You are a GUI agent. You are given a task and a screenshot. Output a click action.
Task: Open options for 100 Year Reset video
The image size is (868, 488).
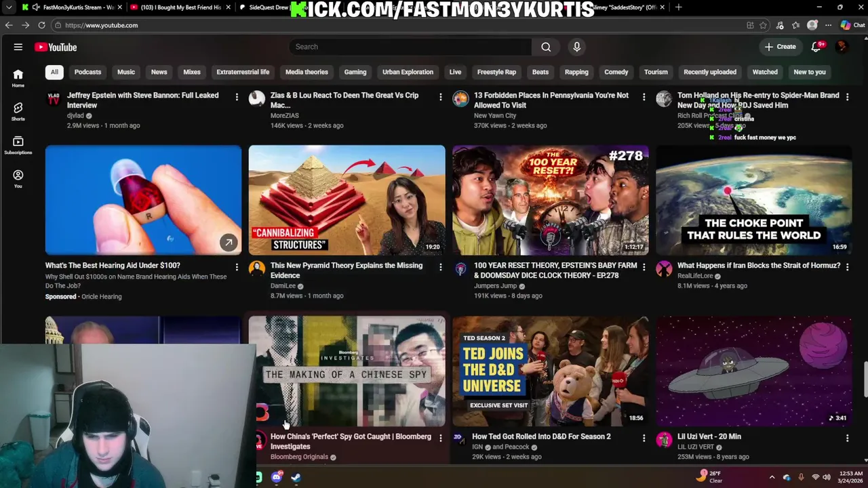pos(644,267)
